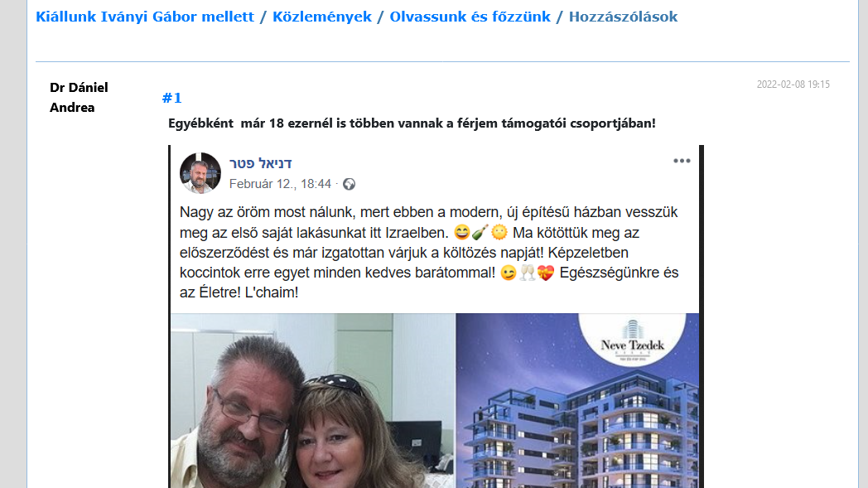Click the heart with ribbon emoji
This screenshot has height=488, width=868.
pyautogui.click(x=546, y=273)
